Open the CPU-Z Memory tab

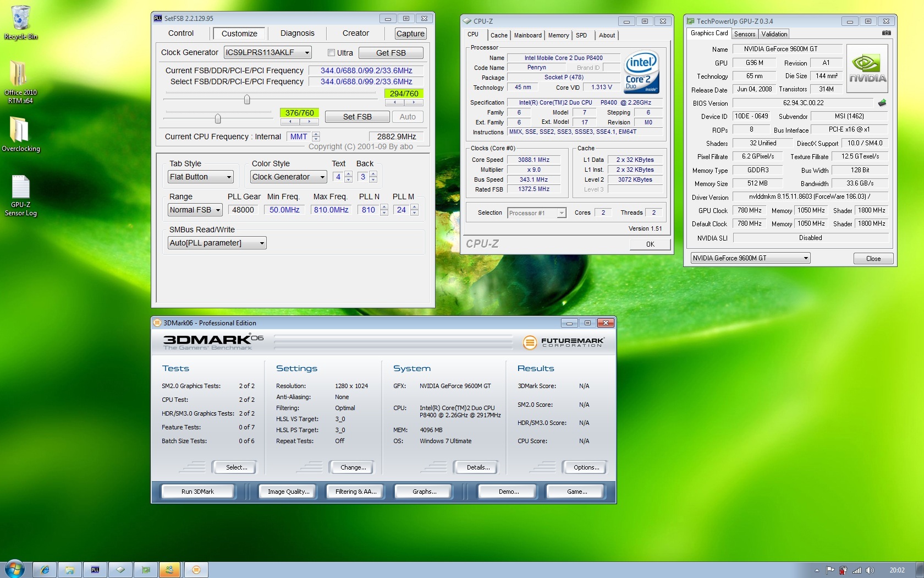click(559, 35)
